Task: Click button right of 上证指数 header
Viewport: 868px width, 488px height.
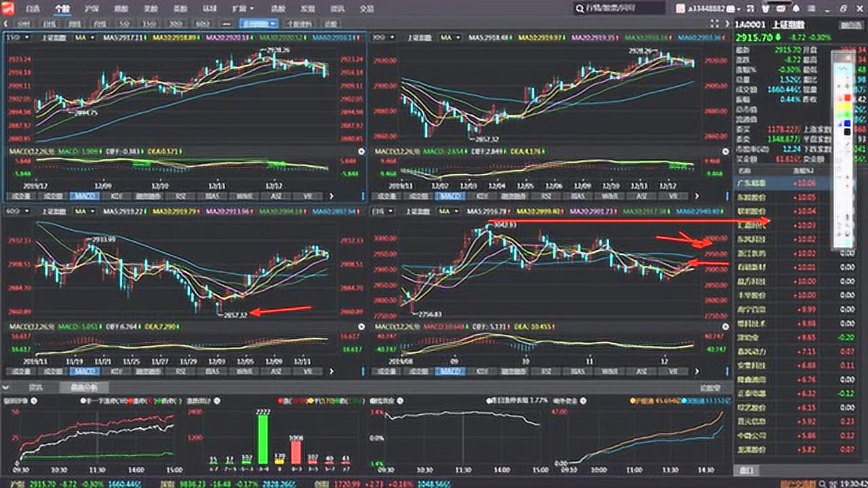Action: coord(850,25)
